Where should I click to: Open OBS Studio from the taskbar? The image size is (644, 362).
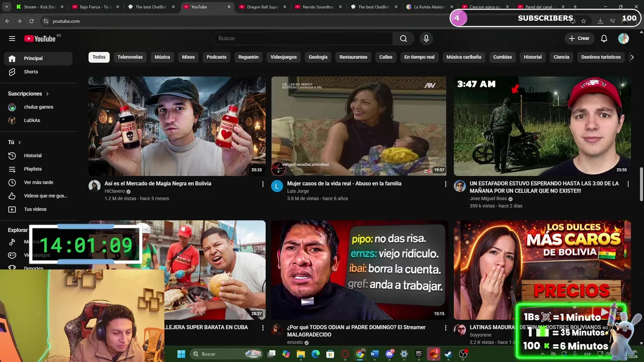463,354
